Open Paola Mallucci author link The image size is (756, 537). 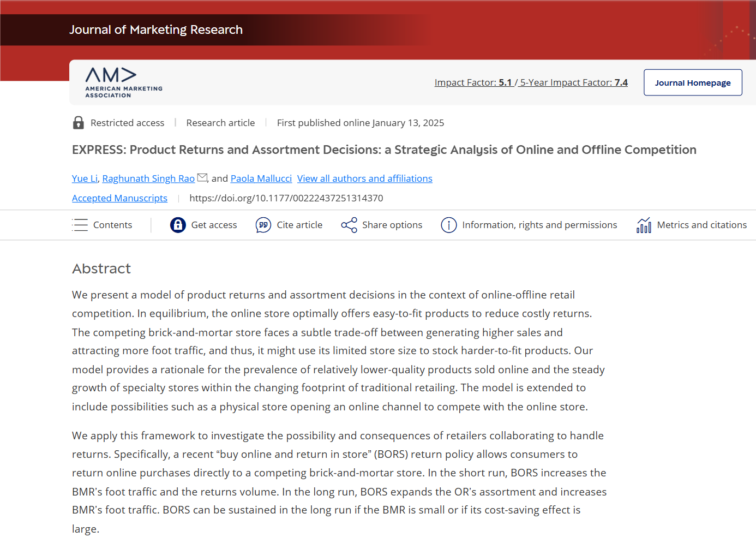[261, 178]
